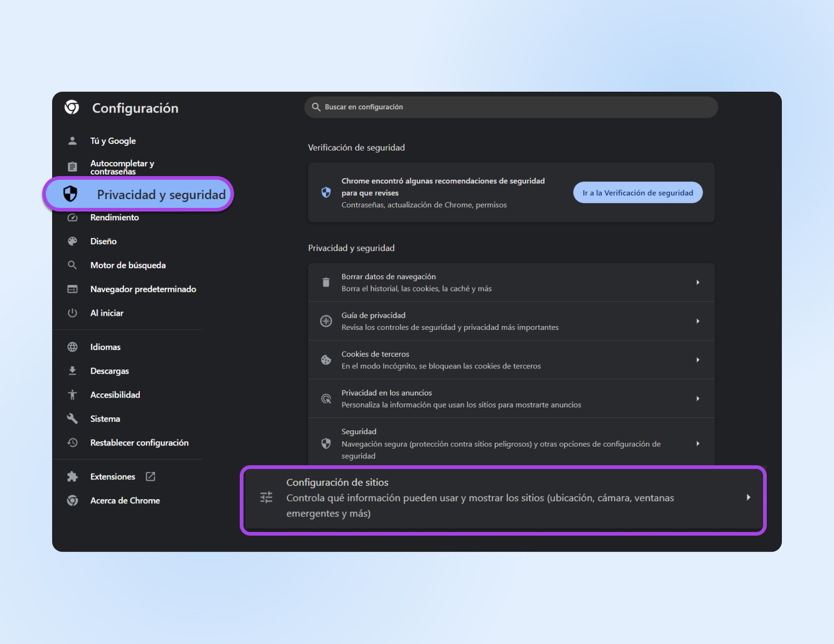Click the clipboard icon for Autocompletar y contraseñas

(x=72, y=167)
